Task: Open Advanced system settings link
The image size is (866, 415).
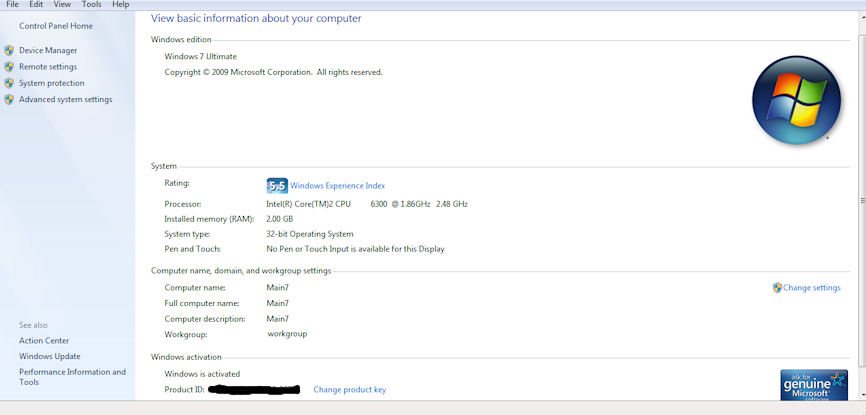Action: pos(66,100)
